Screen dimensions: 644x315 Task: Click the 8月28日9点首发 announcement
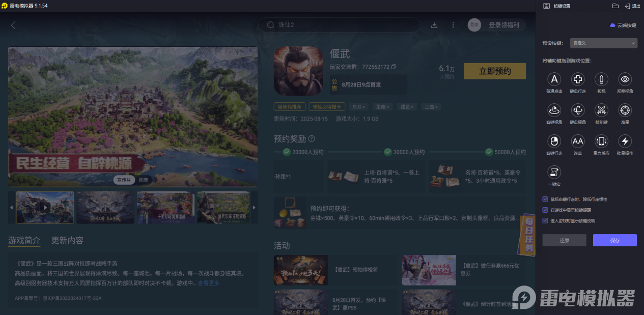tap(368, 84)
